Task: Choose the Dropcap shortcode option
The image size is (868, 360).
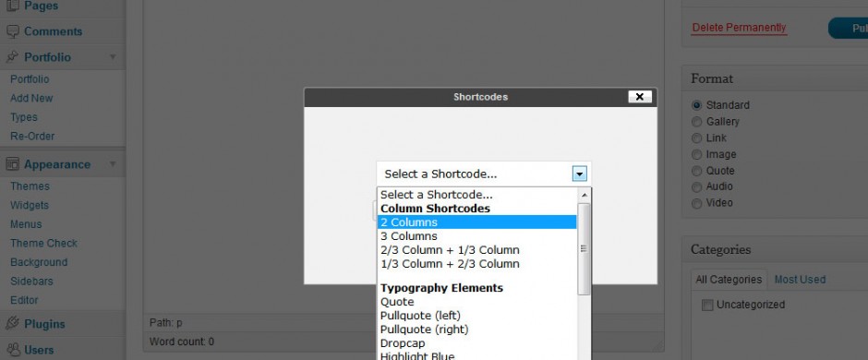Action: point(476,343)
